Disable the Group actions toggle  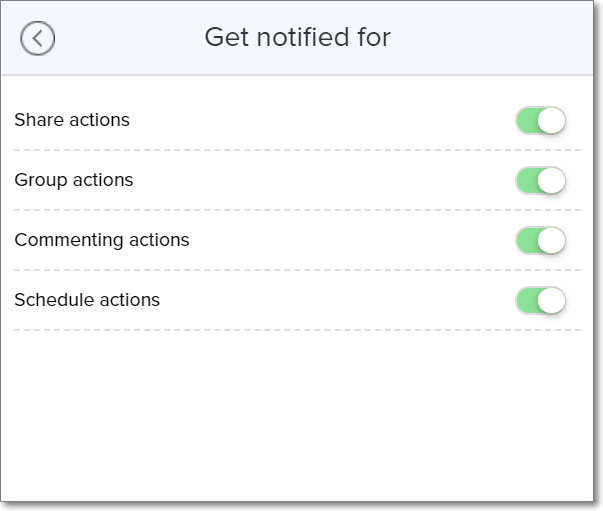point(541,181)
